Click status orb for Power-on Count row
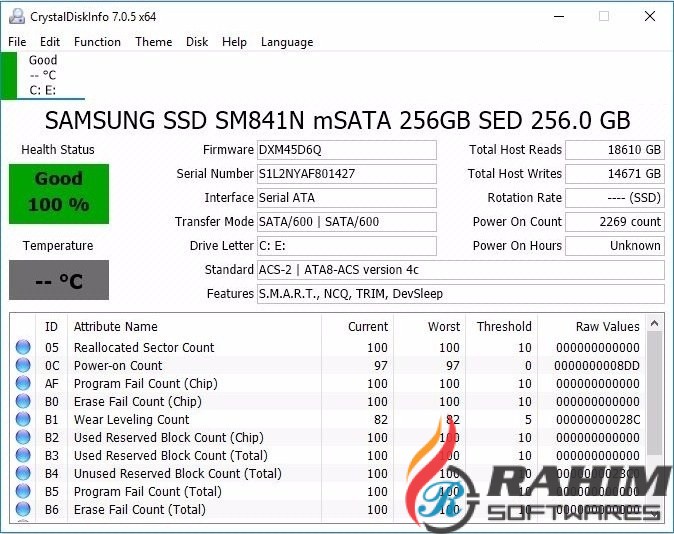The height and width of the screenshot is (534, 674). [23, 365]
